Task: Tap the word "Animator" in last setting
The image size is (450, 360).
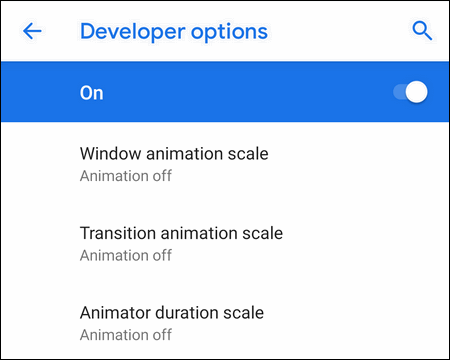Action: tap(115, 313)
